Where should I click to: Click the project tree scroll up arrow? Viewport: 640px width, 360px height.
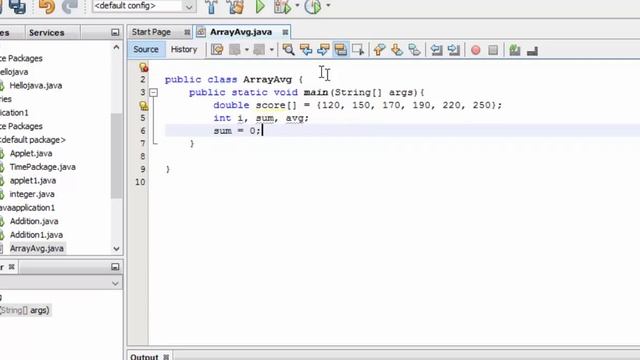click(x=116, y=47)
